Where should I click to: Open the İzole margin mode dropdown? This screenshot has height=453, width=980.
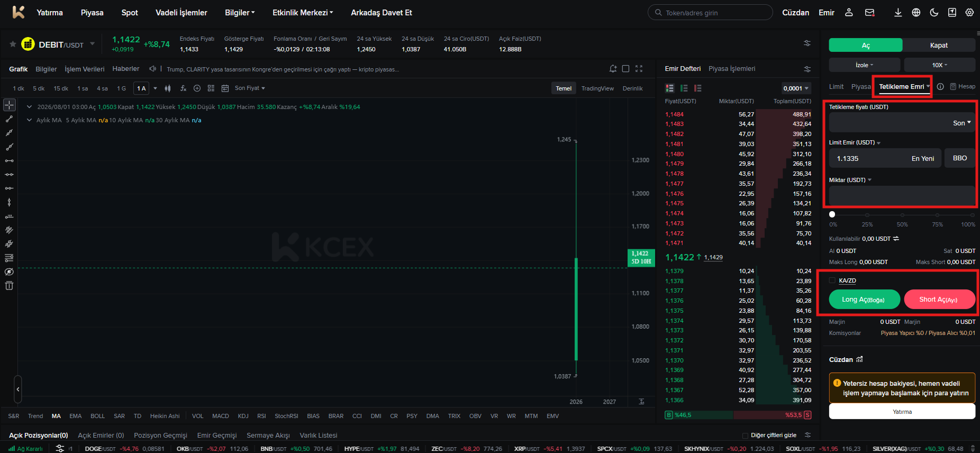coord(864,65)
